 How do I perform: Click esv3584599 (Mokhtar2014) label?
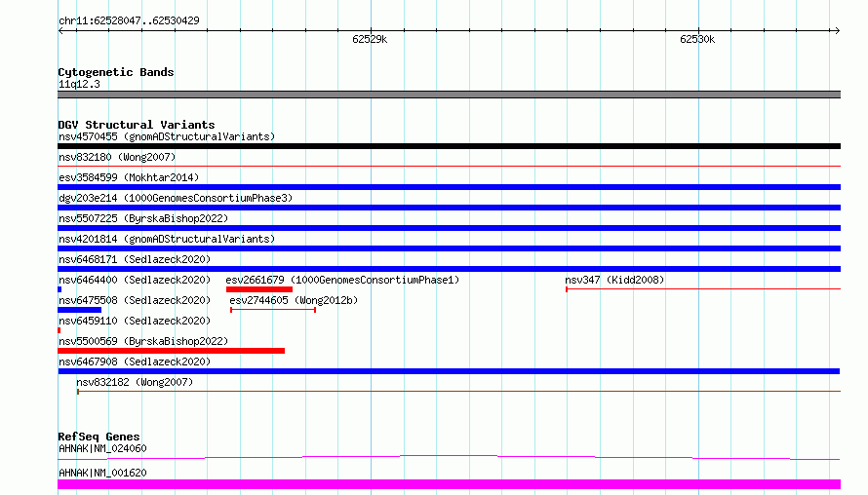[129, 177]
